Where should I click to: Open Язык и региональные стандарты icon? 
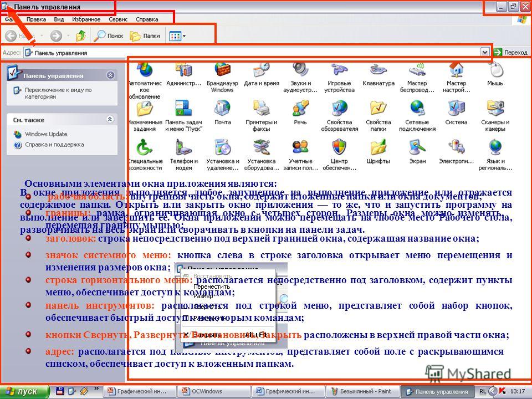(x=495, y=147)
